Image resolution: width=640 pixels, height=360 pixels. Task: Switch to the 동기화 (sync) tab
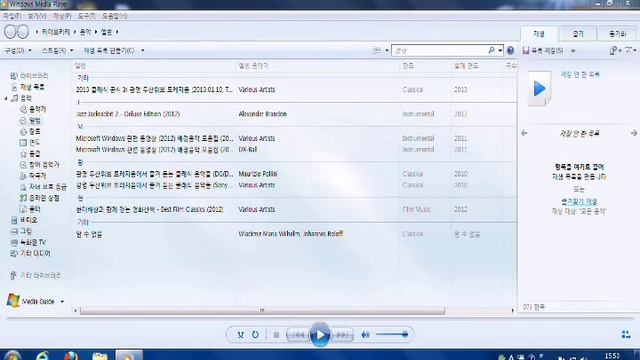point(617,33)
